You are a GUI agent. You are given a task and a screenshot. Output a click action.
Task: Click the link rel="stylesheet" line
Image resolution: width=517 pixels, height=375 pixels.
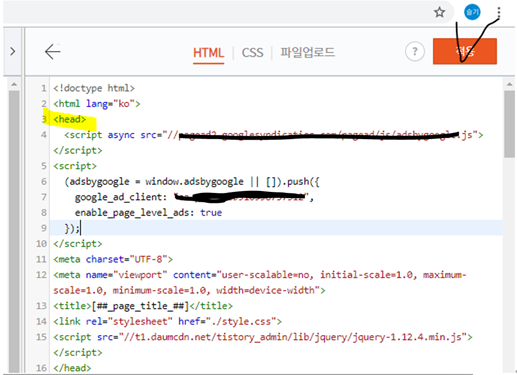pos(167,322)
